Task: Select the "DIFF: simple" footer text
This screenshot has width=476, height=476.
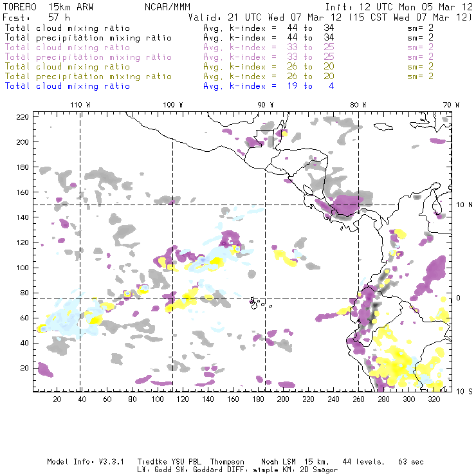Action: pyautogui.click(x=243, y=470)
